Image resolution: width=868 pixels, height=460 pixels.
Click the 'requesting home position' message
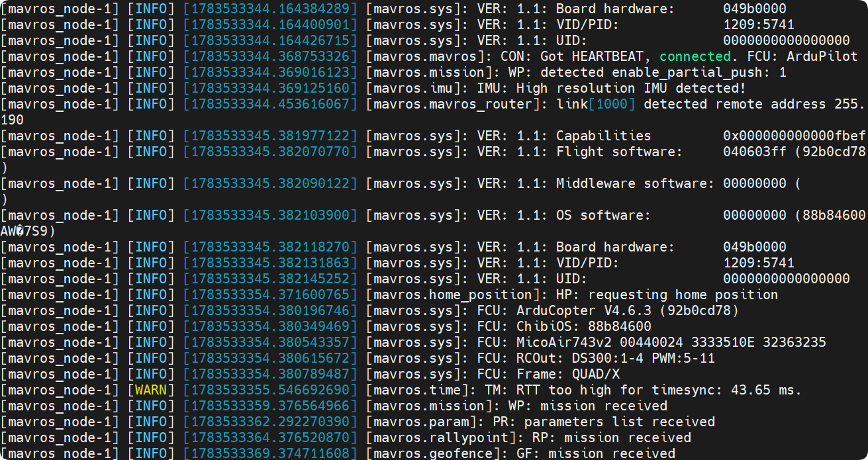pos(683,295)
